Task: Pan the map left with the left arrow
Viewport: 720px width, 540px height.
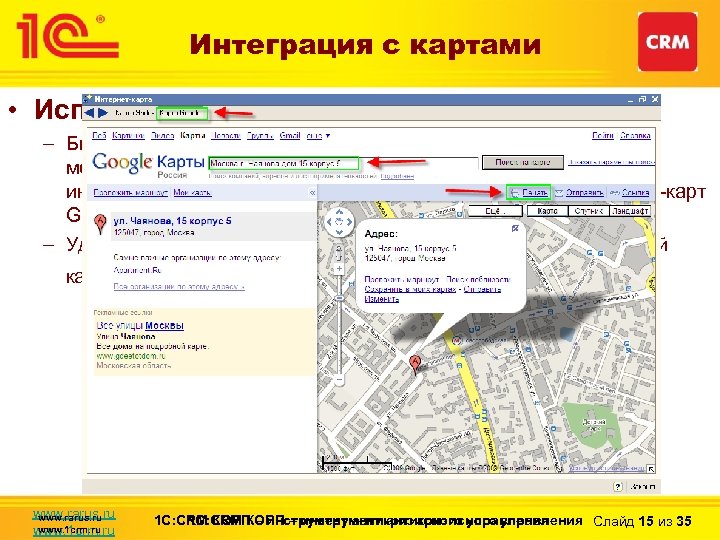Action: pos(329,222)
